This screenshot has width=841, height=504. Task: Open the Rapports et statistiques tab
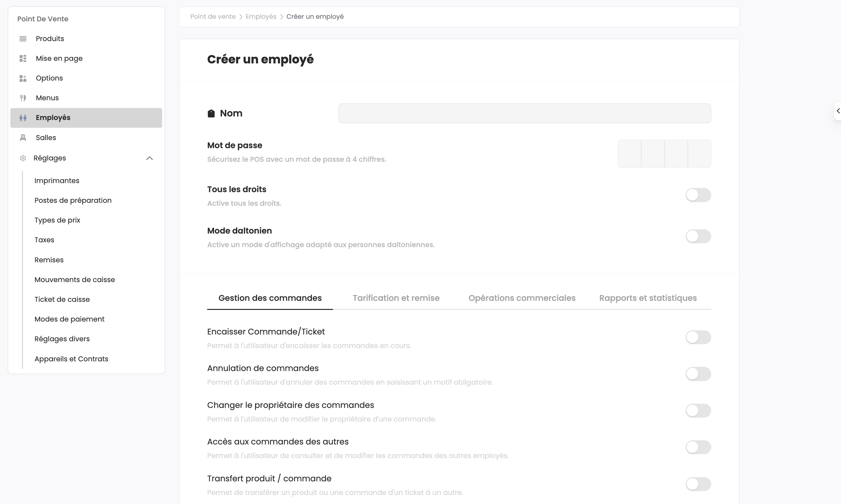(x=648, y=298)
